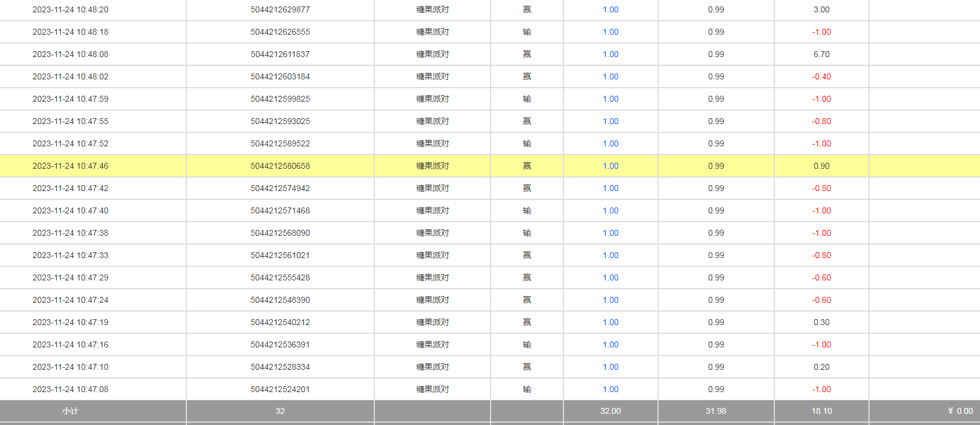The width and height of the screenshot is (980, 425).
Task: Select order number 5044212561021
Action: [x=280, y=255]
